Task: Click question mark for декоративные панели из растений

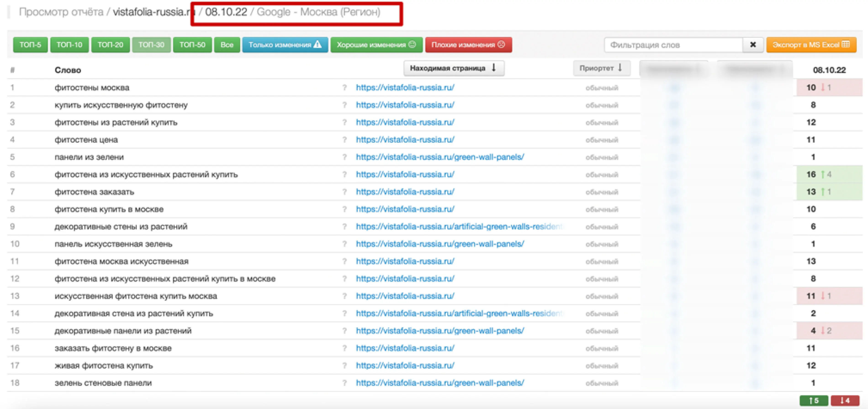Action: pyautogui.click(x=344, y=331)
